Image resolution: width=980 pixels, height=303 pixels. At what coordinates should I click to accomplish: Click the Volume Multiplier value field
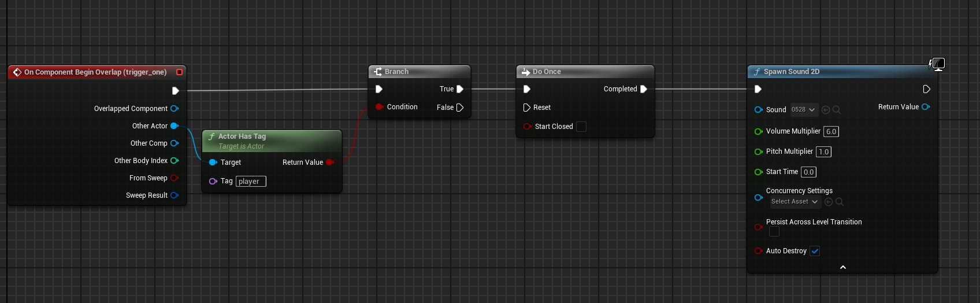pos(831,131)
